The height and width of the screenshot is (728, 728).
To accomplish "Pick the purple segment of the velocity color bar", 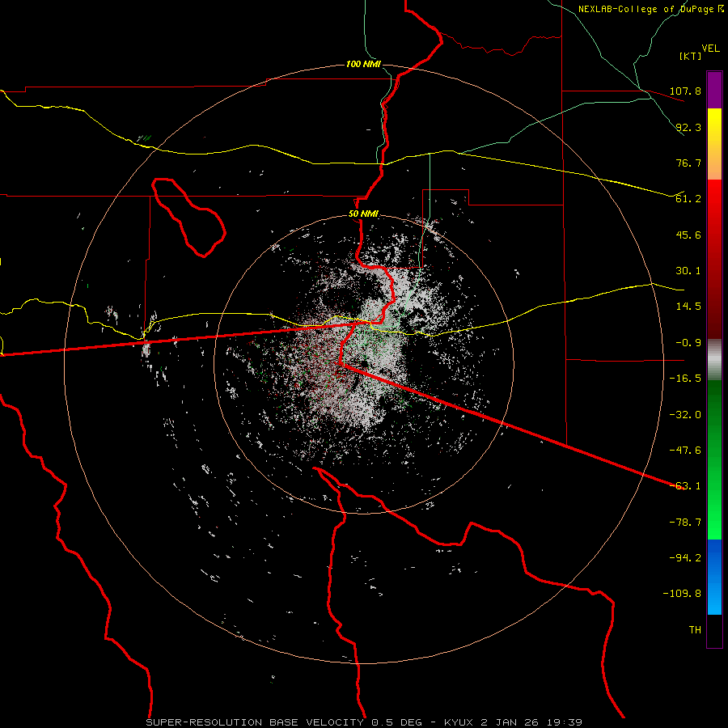I will click(714, 91).
